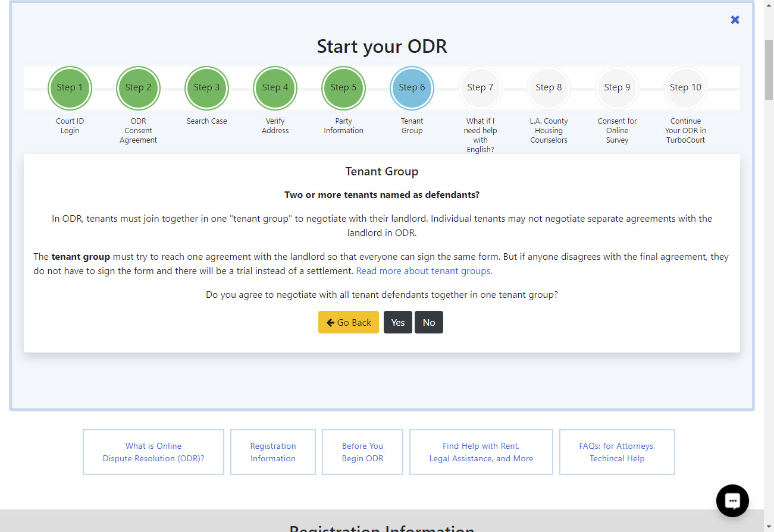The image size is (774, 532).
Task: Select Step 10 Continue Your ODR in TurboCourt
Action: pyautogui.click(x=685, y=87)
